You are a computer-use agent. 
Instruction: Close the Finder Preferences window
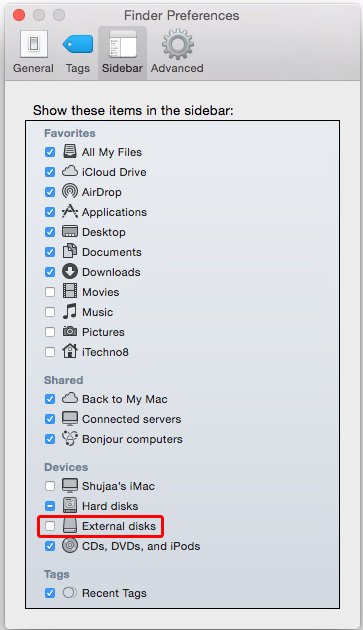coord(19,15)
